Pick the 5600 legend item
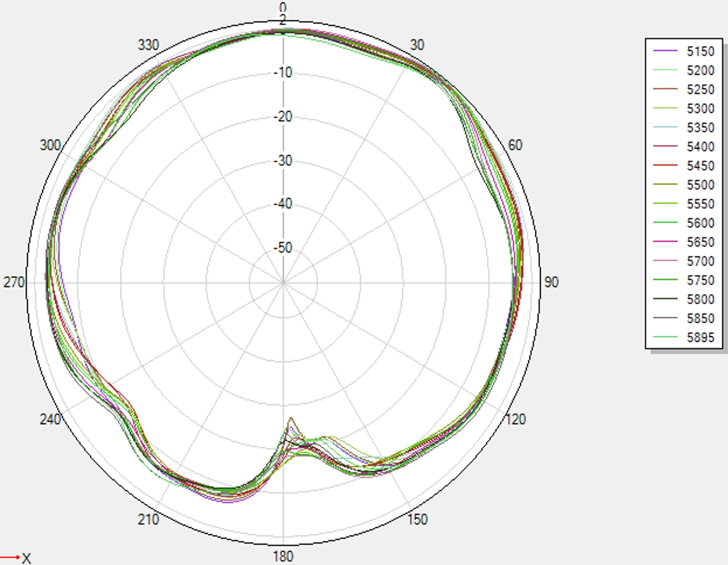The width and height of the screenshot is (728, 565). pos(684,223)
